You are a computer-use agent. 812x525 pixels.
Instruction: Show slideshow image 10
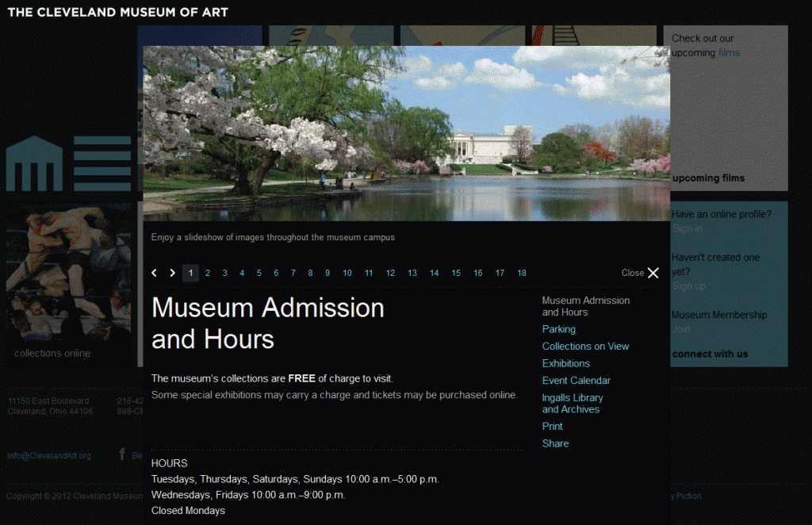tap(347, 273)
